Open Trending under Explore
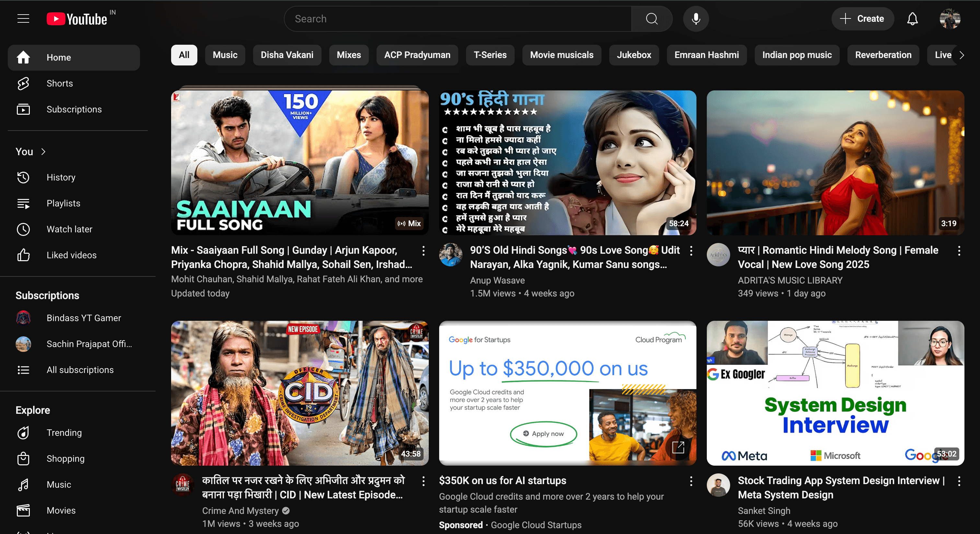Screen dimensions: 980x534 coord(64,433)
